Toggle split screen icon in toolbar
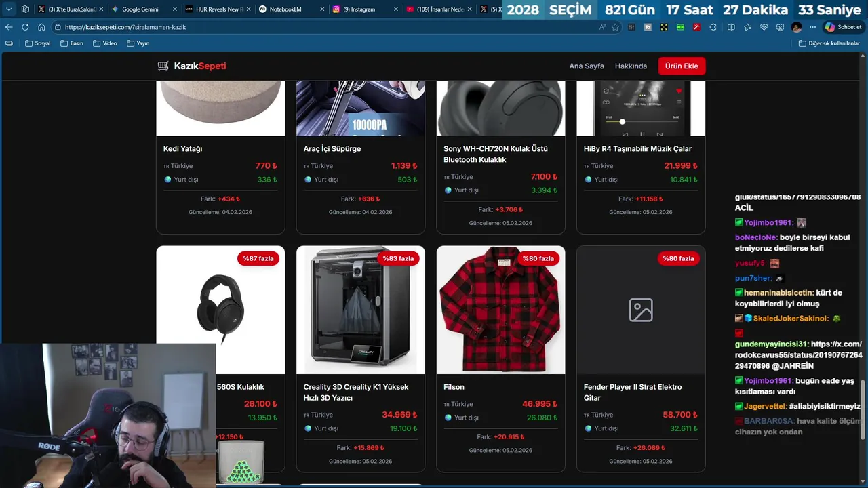 [x=731, y=27]
